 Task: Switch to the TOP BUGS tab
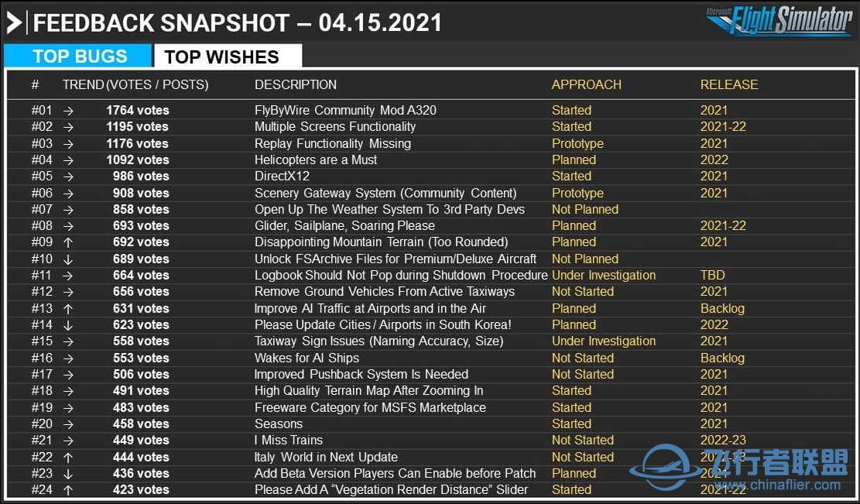(78, 56)
